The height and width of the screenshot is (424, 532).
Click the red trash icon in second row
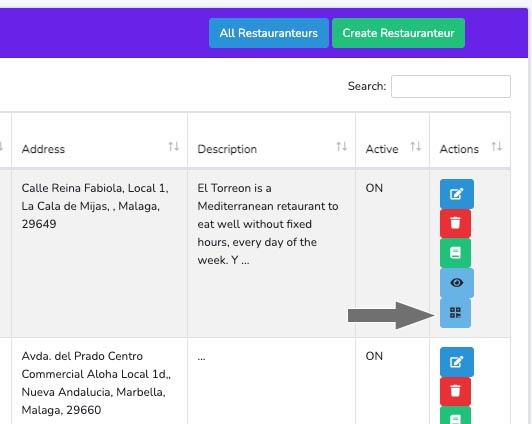coord(455,391)
